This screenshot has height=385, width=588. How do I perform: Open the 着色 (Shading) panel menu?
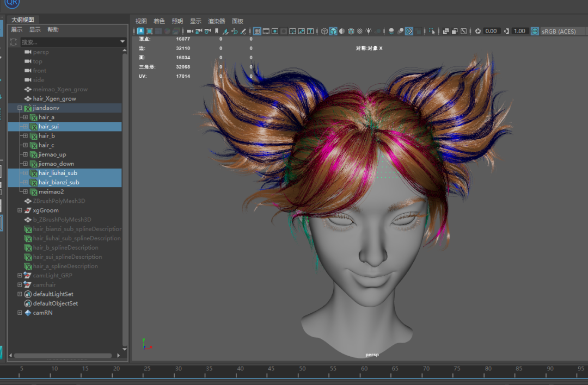pyautogui.click(x=159, y=21)
